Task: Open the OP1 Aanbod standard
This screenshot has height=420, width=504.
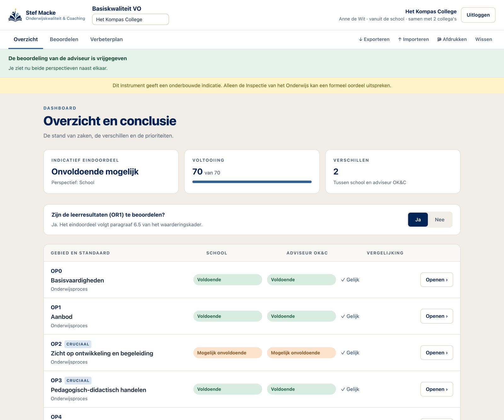Action: pos(437,316)
